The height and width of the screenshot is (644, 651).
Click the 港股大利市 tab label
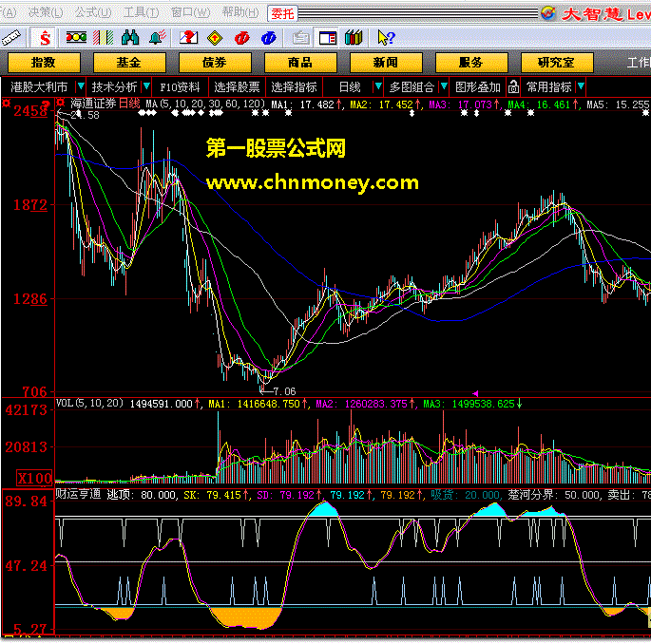(39, 87)
